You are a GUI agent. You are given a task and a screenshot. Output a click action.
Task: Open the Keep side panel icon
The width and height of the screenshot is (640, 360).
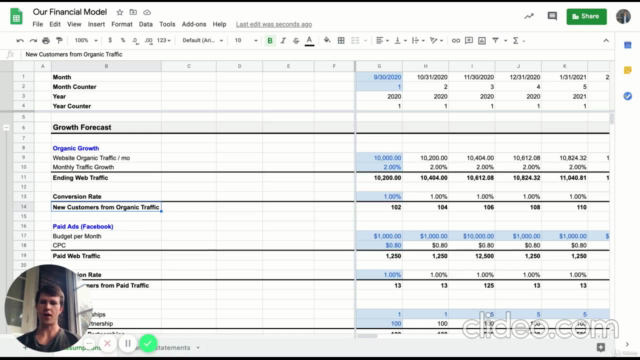[628, 71]
